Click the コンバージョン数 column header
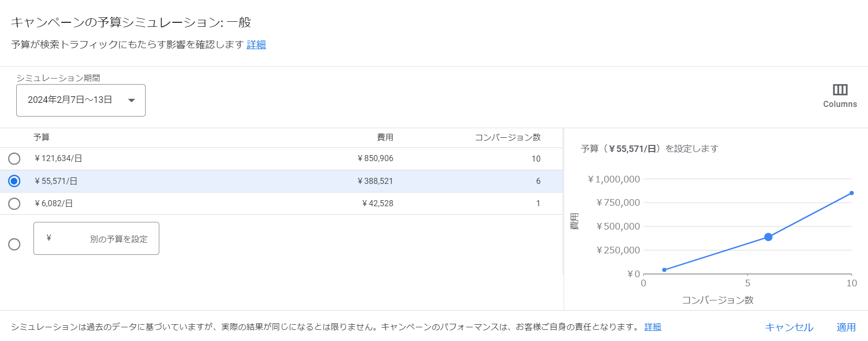Screen dimensions: 868x341 [x=507, y=137]
